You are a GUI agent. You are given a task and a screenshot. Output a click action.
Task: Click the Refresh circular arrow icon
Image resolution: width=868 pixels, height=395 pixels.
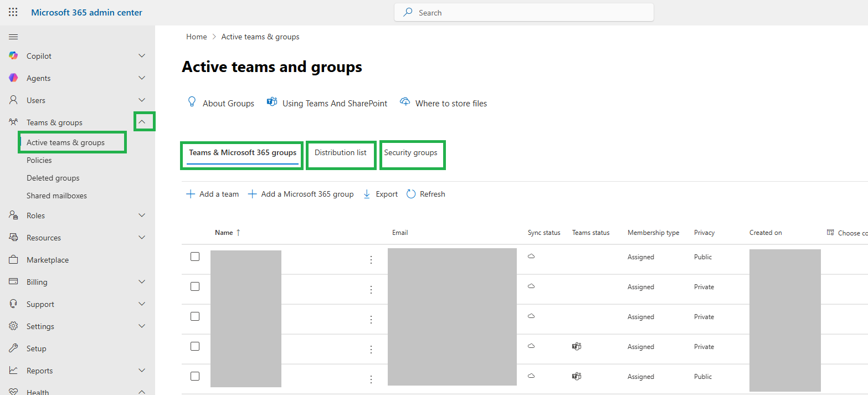pyautogui.click(x=411, y=194)
